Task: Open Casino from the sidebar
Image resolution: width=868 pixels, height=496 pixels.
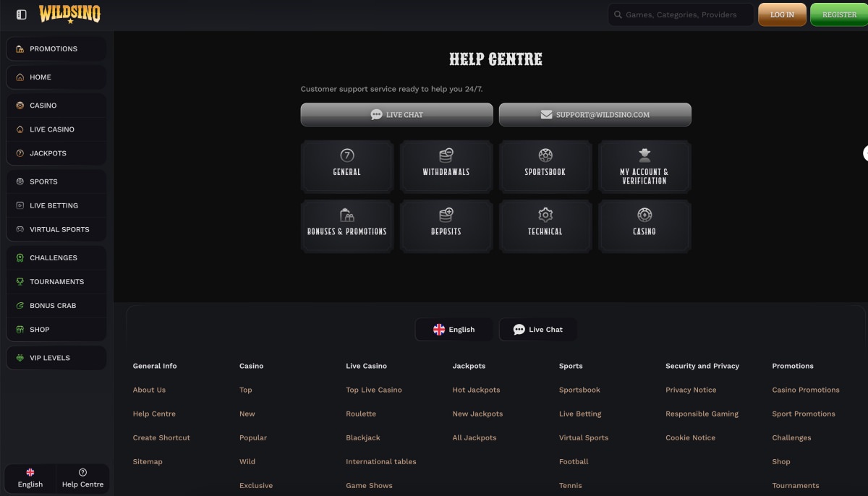Action: coord(56,106)
